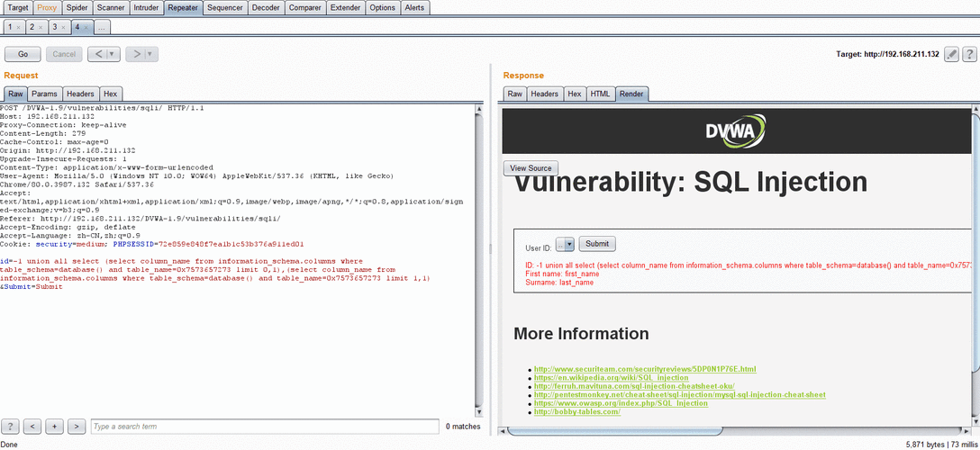980x450 pixels.
Task: Open help with the question mark icon near Target
Action: [x=969, y=54]
